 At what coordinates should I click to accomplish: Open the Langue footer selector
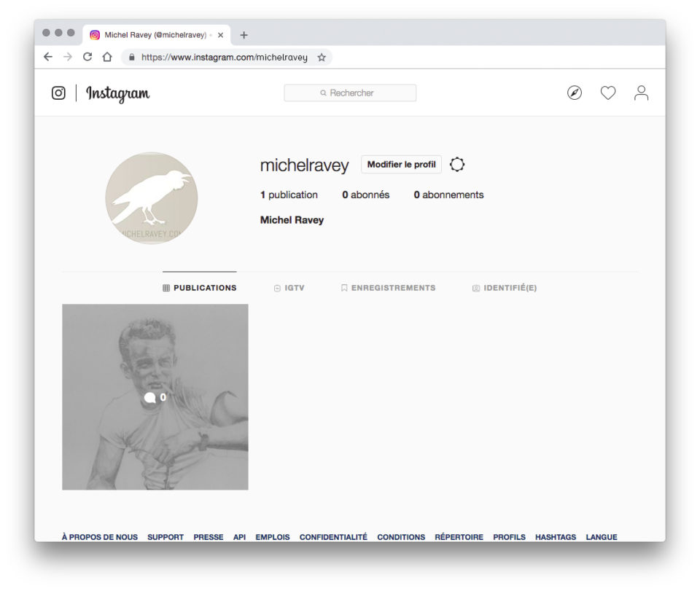click(x=602, y=537)
